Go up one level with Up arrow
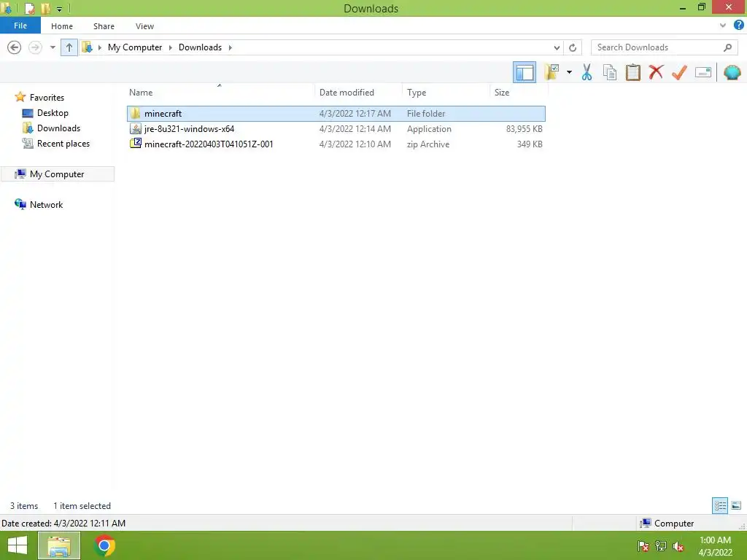 point(69,47)
